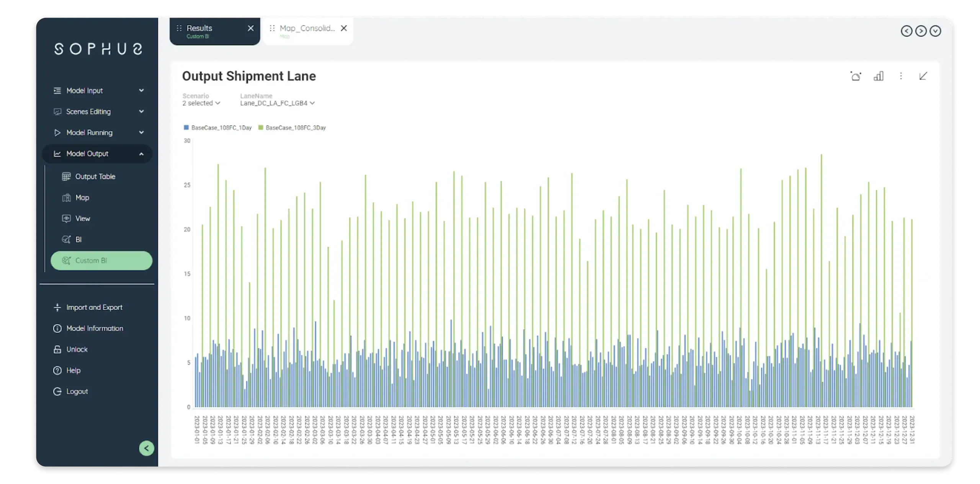
Task: Expand the Model Input section
Action: click(98, 91)
